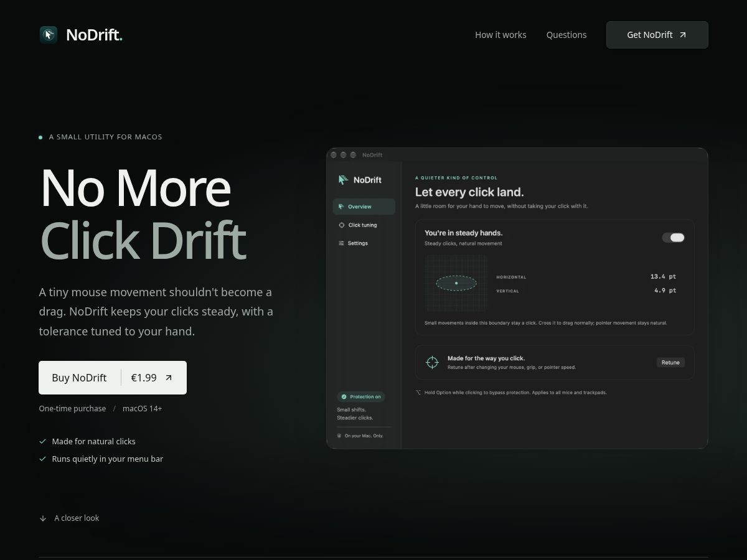Click the A QUIETER KIND OF CONTROL caption
This screenshot has width=747, height=560.
(456, 178)
